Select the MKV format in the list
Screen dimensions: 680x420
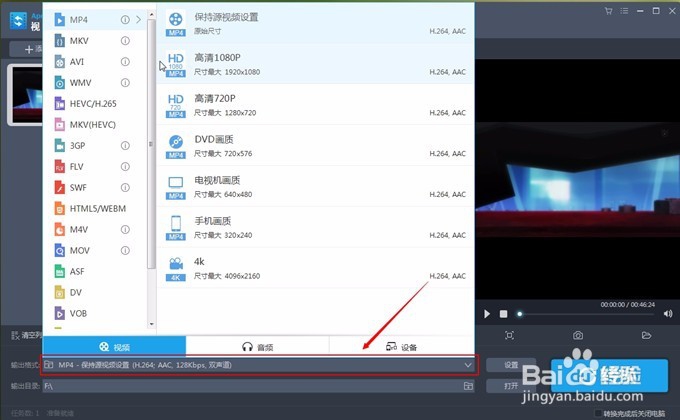click(x=95, y=41)
